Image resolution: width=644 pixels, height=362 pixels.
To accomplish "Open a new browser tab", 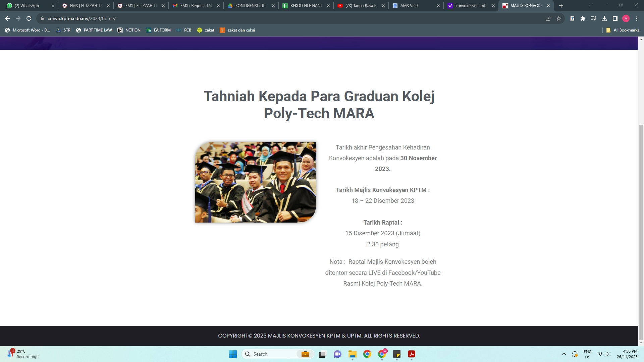I will click(x=561, y=6).
